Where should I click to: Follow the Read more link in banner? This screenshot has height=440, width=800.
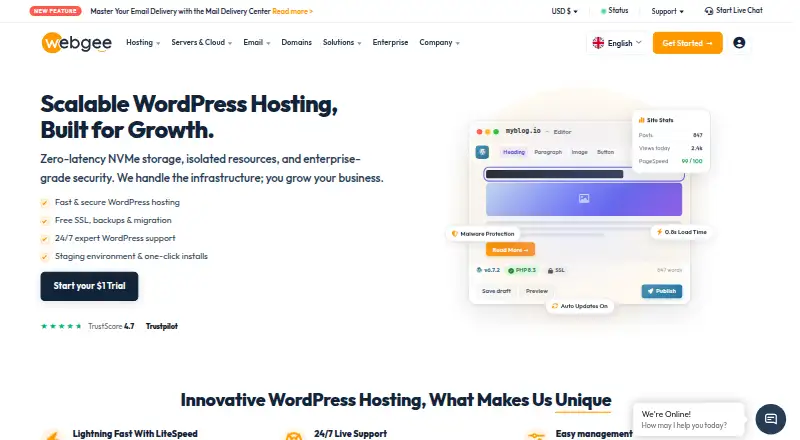292,11
